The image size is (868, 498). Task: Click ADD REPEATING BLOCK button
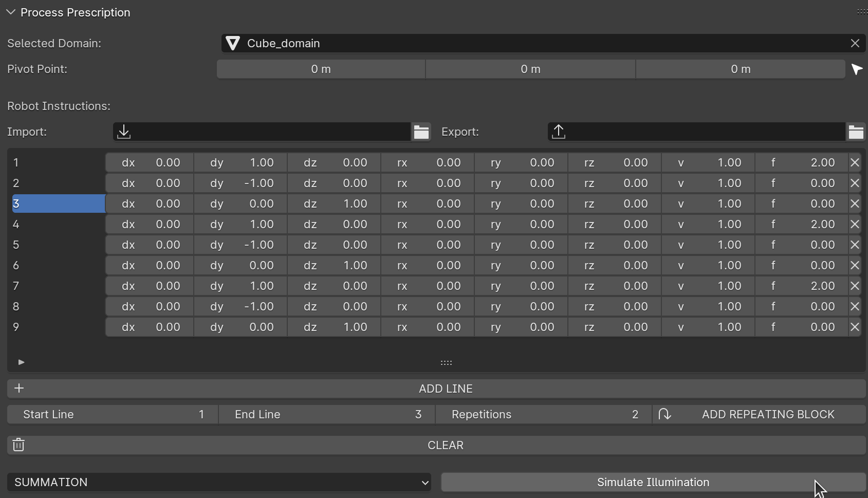coord(759,415)
